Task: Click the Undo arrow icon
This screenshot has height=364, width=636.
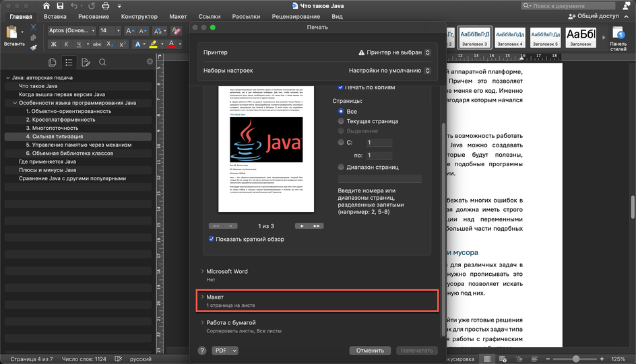Action: pyautogui.click(x=74, y=5)
